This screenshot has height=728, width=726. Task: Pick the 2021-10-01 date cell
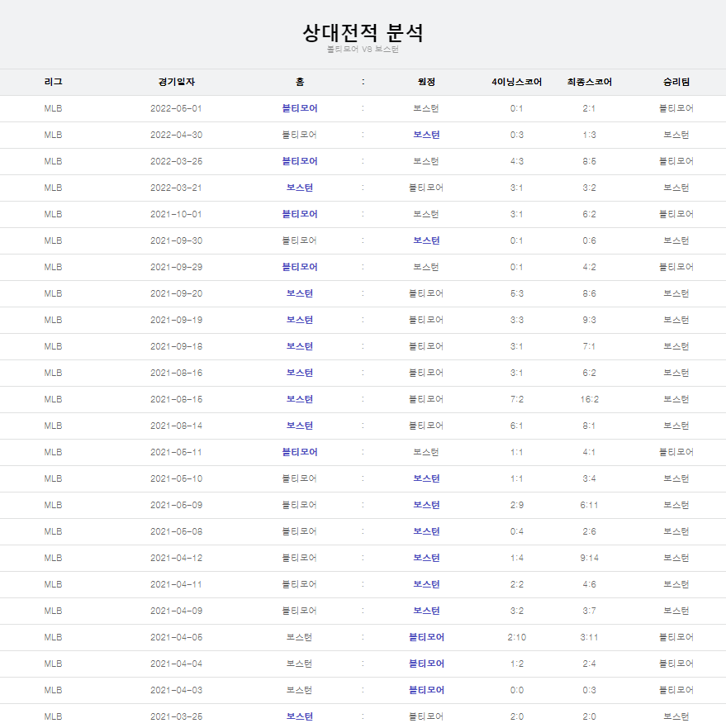(177, 215)
